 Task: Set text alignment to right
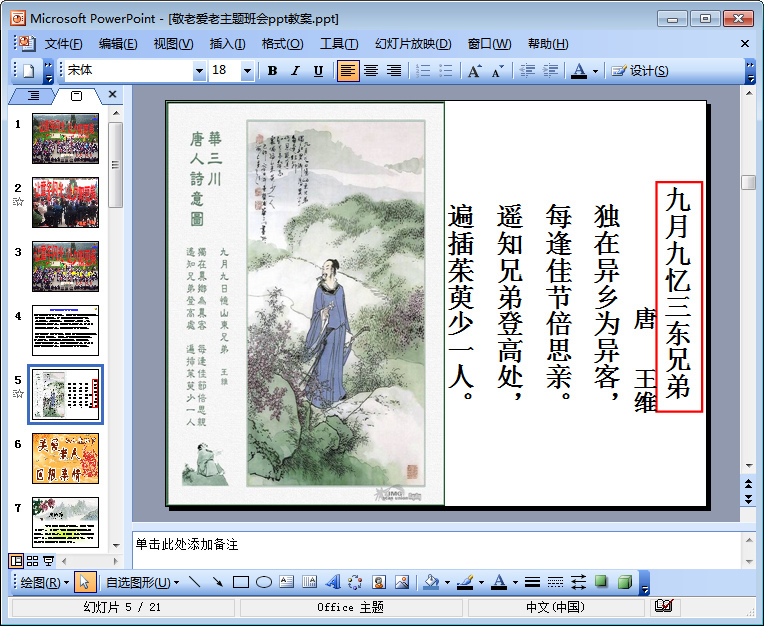394,71
